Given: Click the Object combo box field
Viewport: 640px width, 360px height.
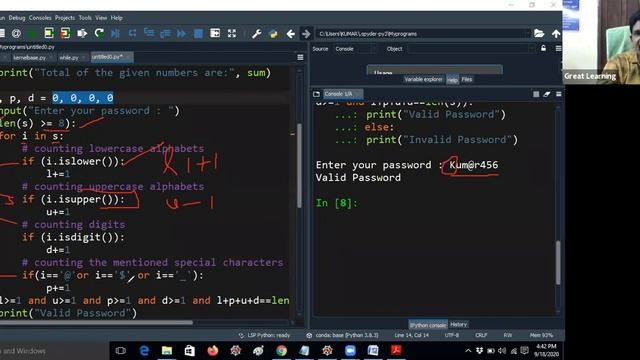Looking at the screenshot, I should 471,49.
